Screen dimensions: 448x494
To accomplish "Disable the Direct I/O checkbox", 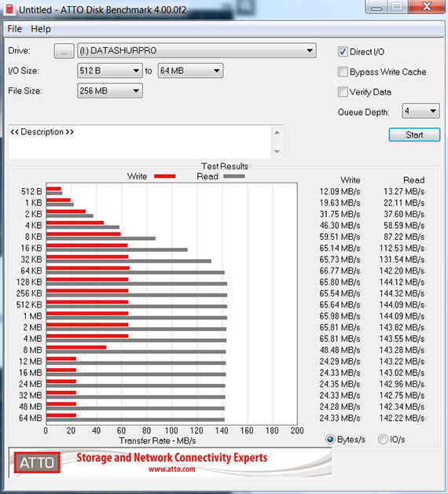I will pos(343,52).
